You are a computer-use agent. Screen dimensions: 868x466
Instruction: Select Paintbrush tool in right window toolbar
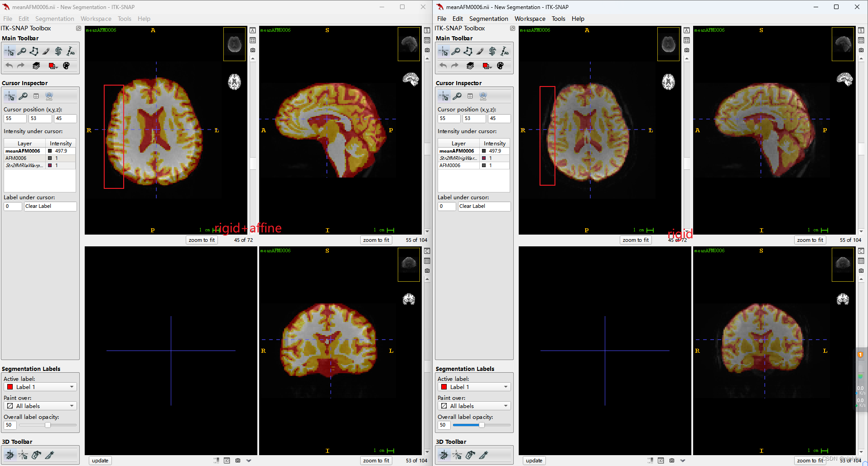(480, 52)
